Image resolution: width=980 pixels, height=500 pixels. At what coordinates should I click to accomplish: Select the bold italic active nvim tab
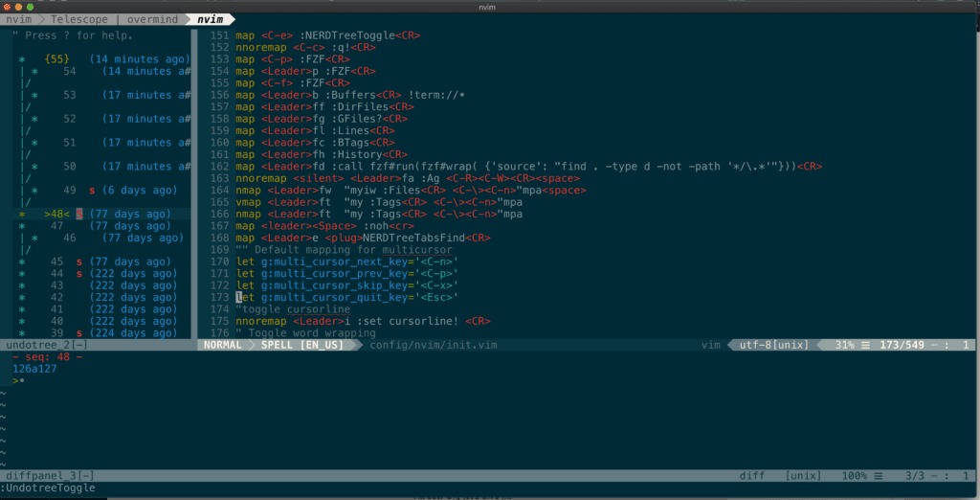[210, 19]
